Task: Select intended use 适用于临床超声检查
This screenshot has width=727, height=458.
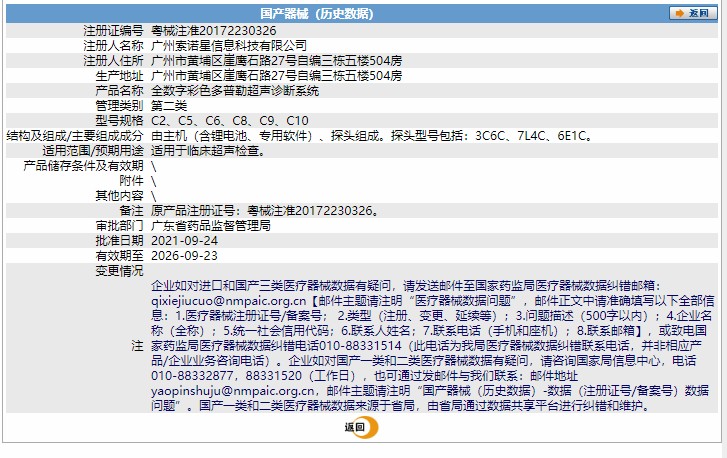Action: (208, 151)
